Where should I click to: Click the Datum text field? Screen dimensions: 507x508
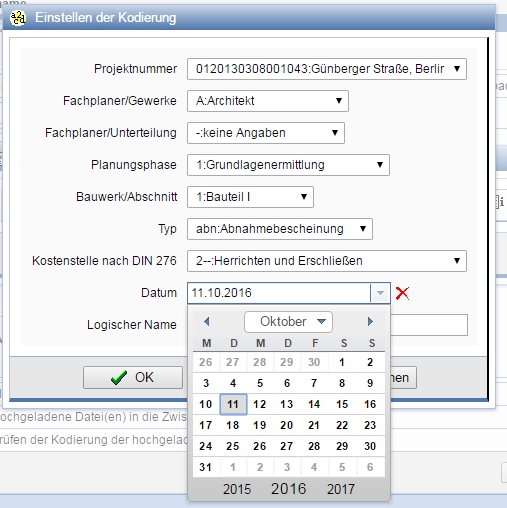(279, 293)
